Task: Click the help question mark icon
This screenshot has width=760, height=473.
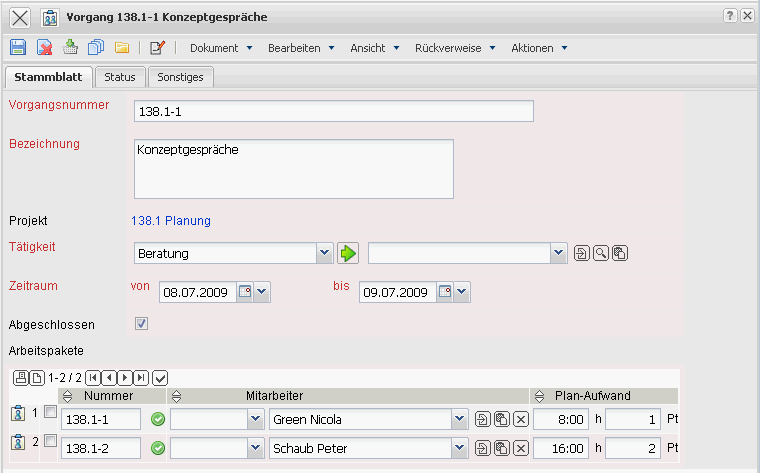Action: tap(730, 16)
